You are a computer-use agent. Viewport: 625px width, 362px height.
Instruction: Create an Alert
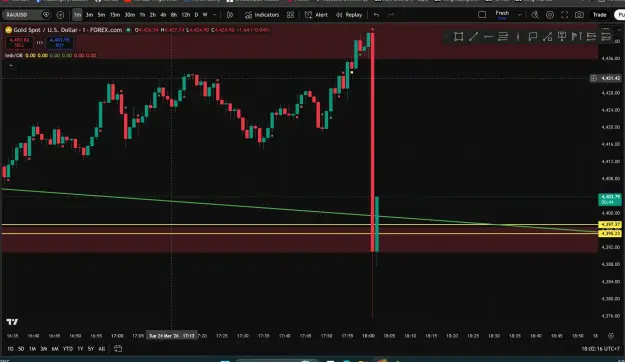point(316,15)
